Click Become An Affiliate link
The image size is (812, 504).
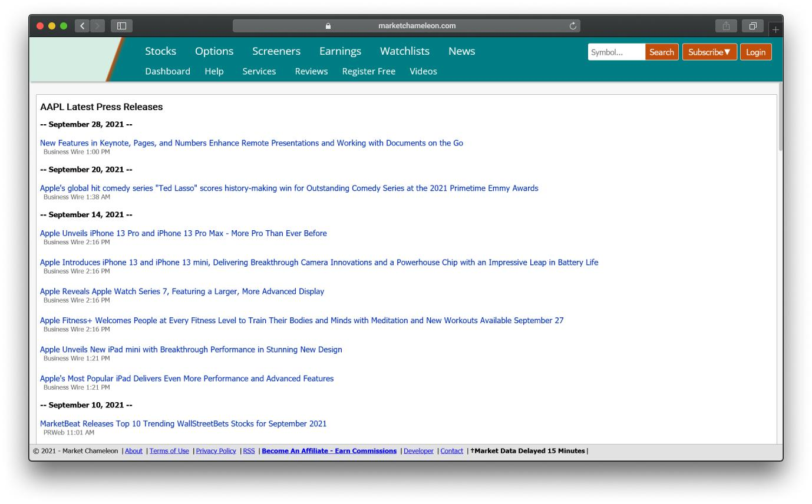(x=329, y=451)
